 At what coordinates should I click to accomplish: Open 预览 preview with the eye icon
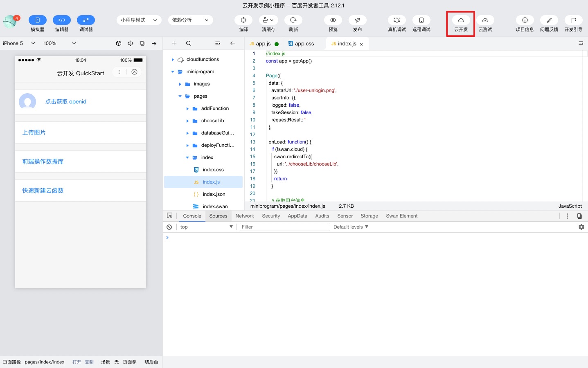coord(333,20)
